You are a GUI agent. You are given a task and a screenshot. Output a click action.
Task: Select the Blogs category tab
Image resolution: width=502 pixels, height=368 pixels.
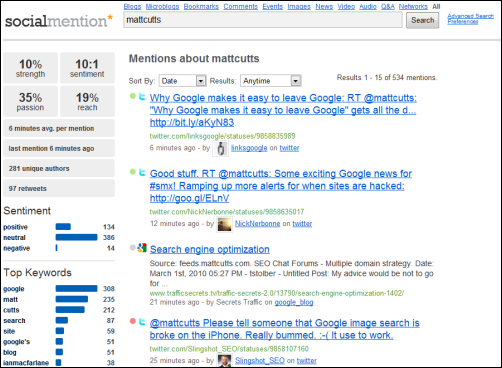point(132,6)
